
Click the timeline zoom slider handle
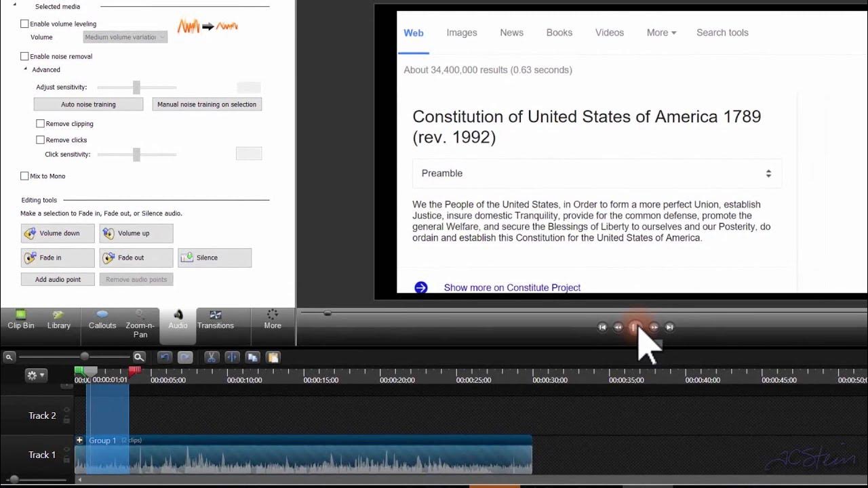(85, 357)
